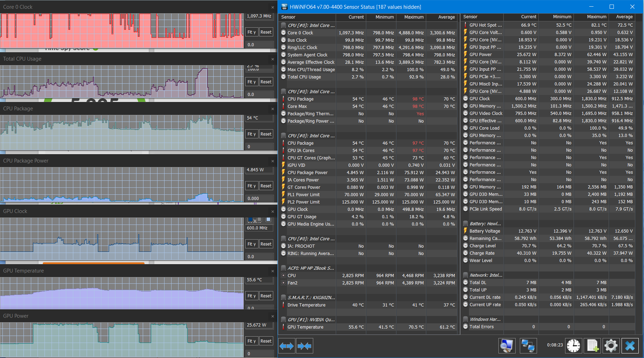Click right panel Minimum column header
The image size is (644, 358).
pos(556,16)
